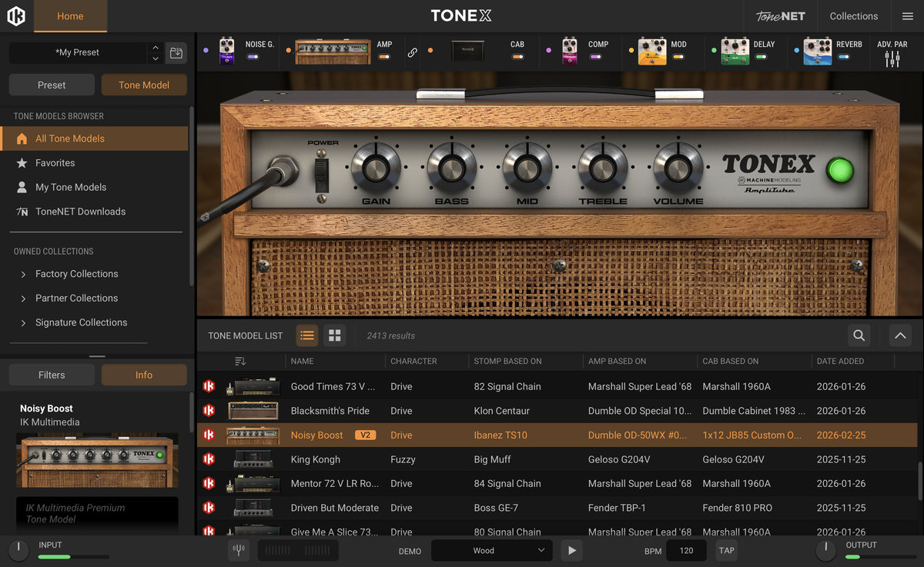Image resolution: width=924 pixels, height=567 pixels.
Task: Select the Driven But Moderate row
Action: point(557,508)
